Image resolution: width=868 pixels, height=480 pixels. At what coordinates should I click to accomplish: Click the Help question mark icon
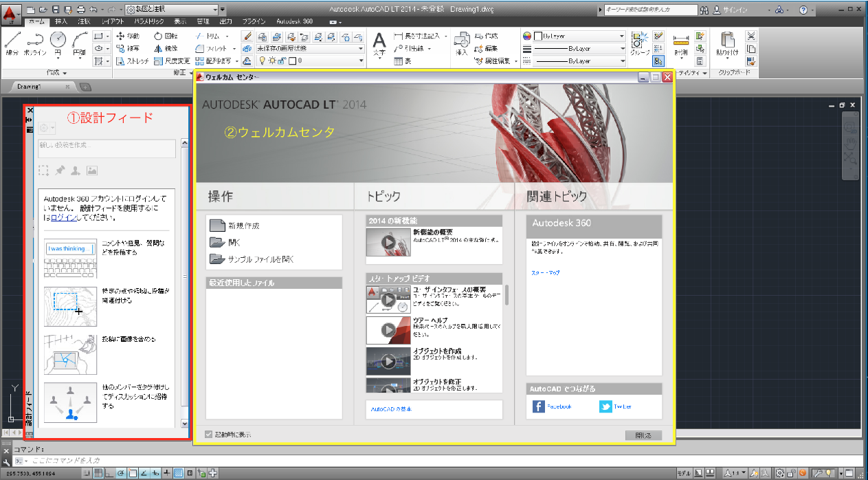(x=803, y=10)
